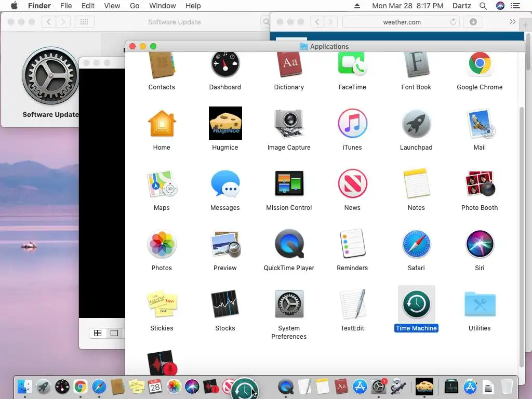Select the QuickTime Player app icon
The height and width of the screenshot is (399, 532).
click(x=289, y=244)
